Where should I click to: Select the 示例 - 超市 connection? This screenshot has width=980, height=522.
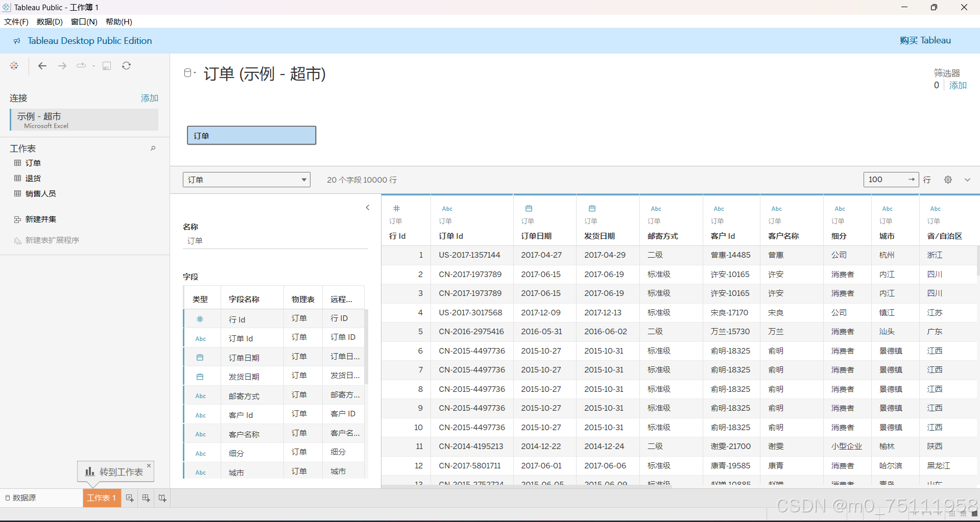tap(84, 120)
